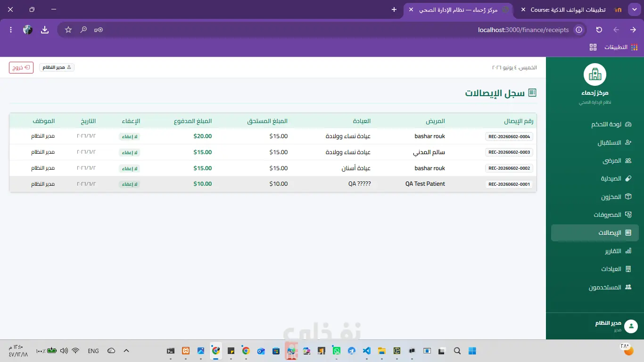Click the tab groups grid icon in bookmarks bar

[x=593, y=47]
